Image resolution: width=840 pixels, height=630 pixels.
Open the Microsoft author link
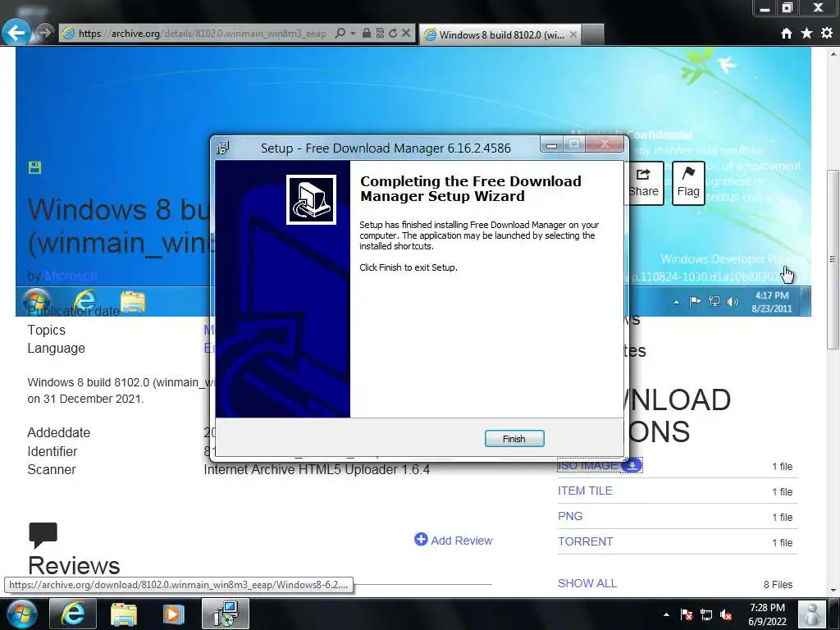point(71,276)
